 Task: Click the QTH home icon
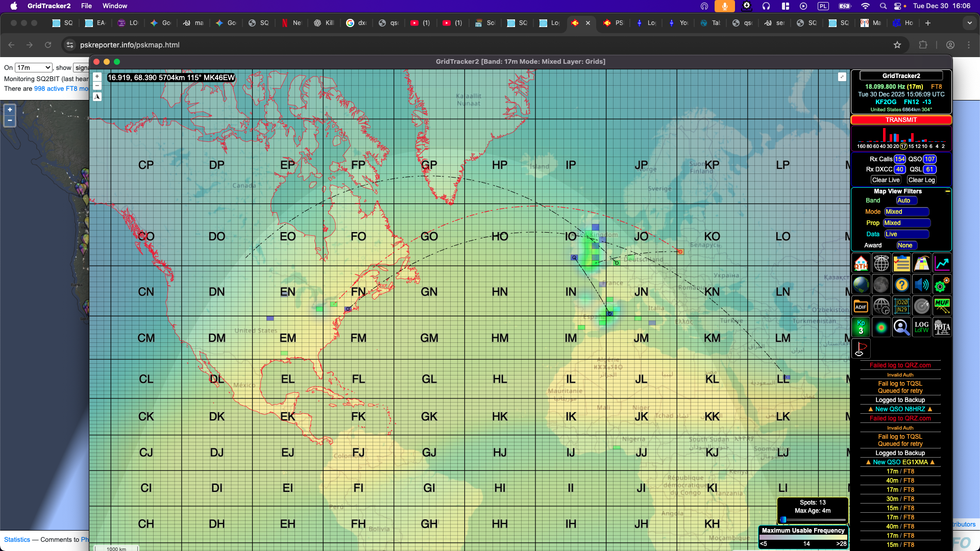pos(861,263)
